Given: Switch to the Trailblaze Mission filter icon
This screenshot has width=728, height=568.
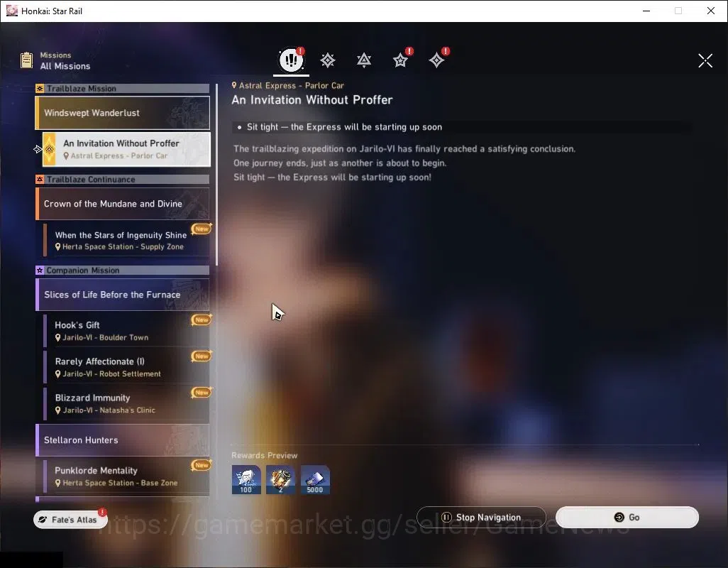Looking at the screenshot, I should (x=328, y=60).
